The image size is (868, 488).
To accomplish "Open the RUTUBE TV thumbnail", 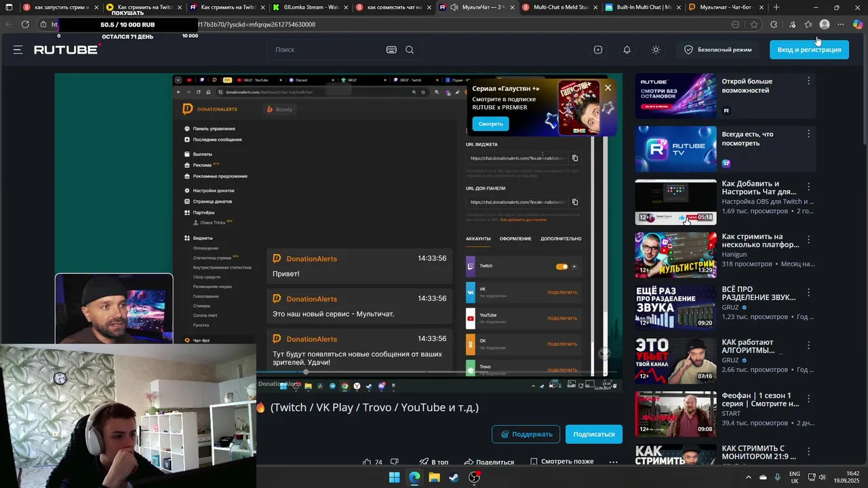I will 675,149.
